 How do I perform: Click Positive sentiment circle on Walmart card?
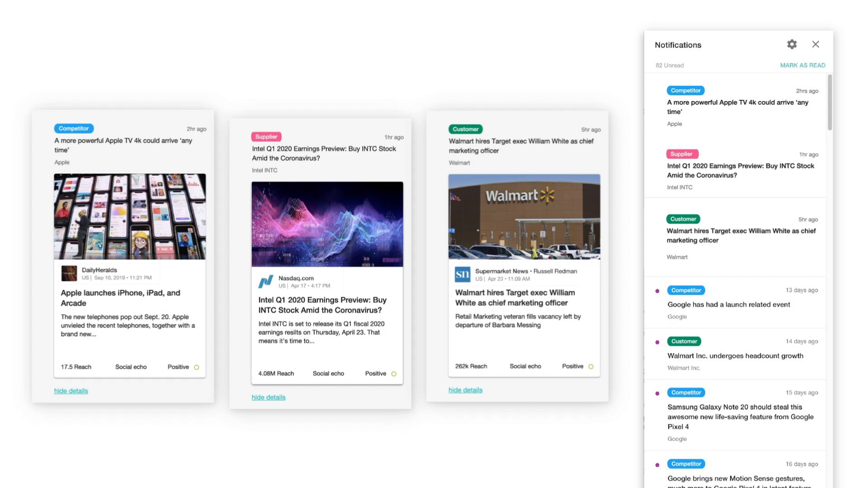coord(591,366)
